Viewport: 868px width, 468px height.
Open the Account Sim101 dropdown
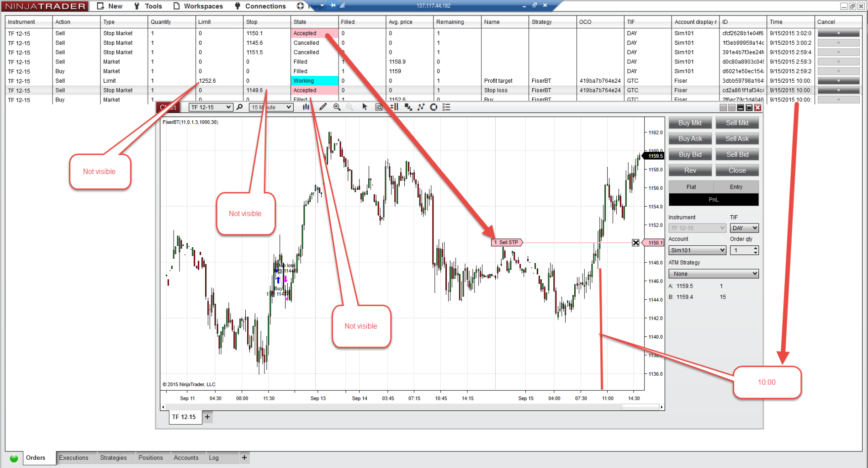[x=697, y=250]
